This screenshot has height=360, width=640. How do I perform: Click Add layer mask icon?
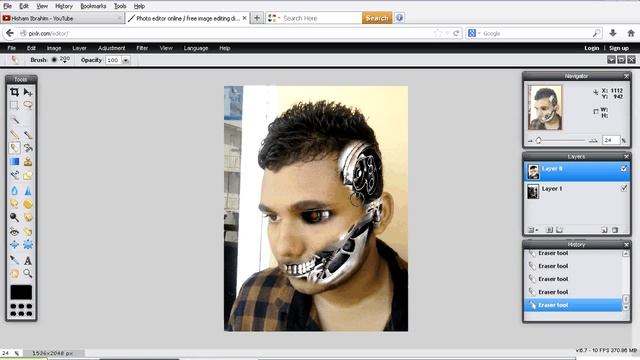[549, 230]
